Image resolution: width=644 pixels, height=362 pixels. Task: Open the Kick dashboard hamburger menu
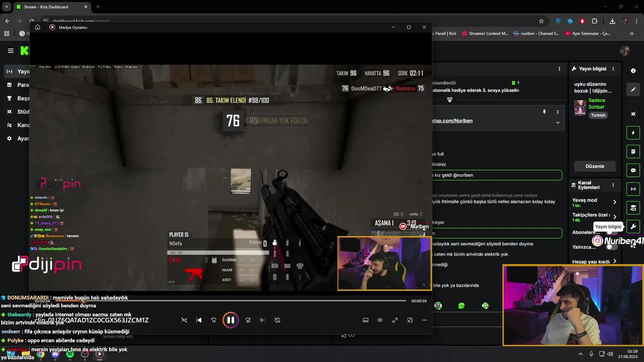click(x=11, y=51)
